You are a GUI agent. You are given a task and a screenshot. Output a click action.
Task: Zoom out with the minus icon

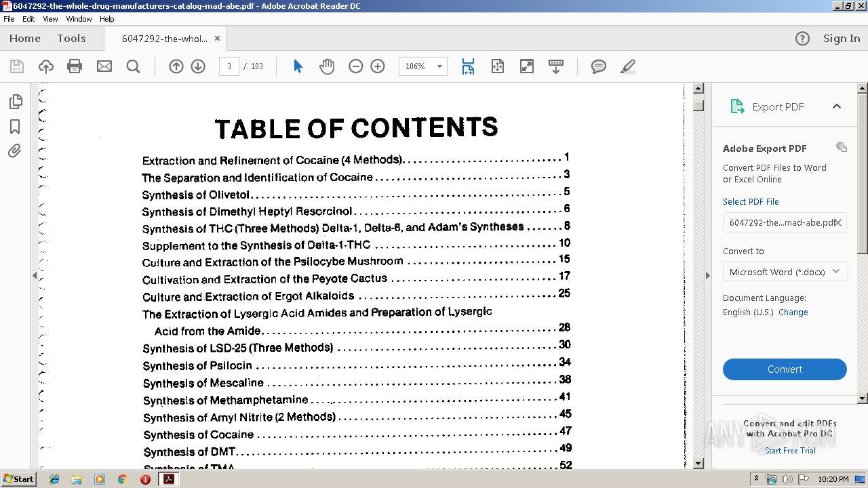356,66
